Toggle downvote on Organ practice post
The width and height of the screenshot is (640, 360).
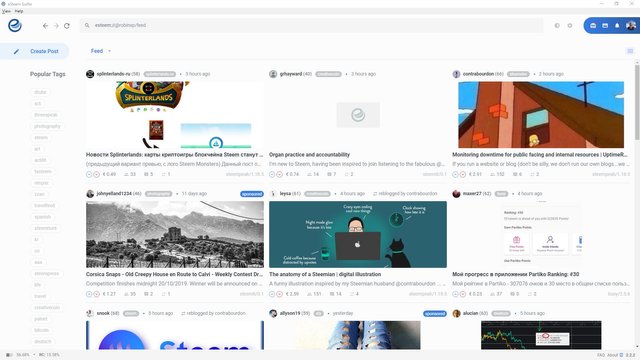[280, 174]
